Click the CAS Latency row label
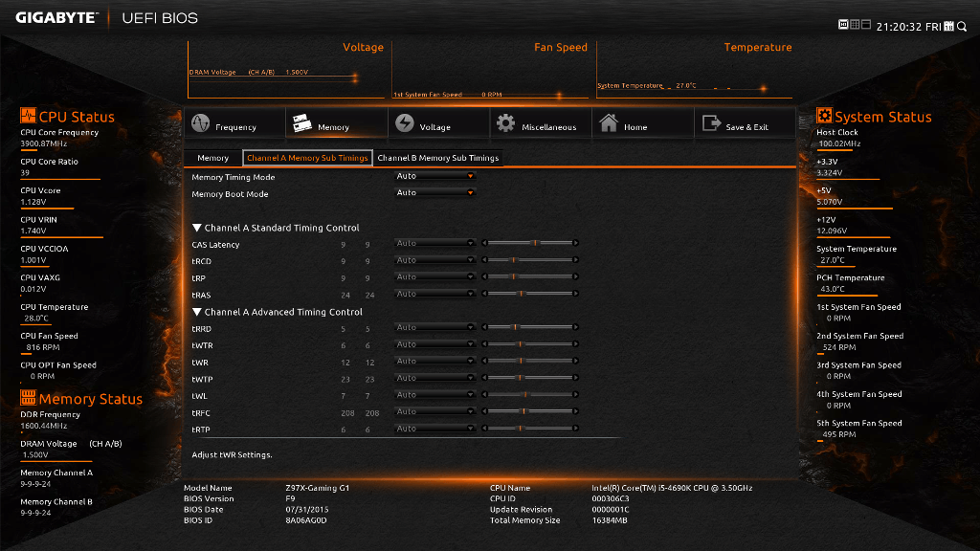The image size is (980, 551). 215,245
